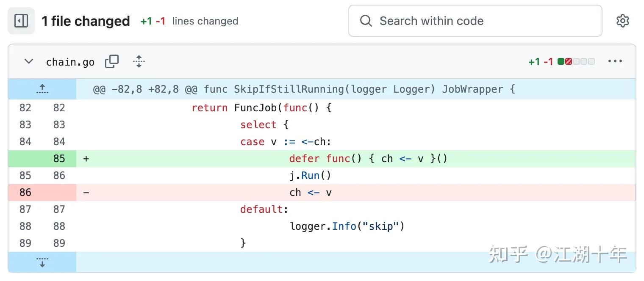644x281 pixels.
Task: Copy chain.go file path
Action: click(x=112, y=62)
